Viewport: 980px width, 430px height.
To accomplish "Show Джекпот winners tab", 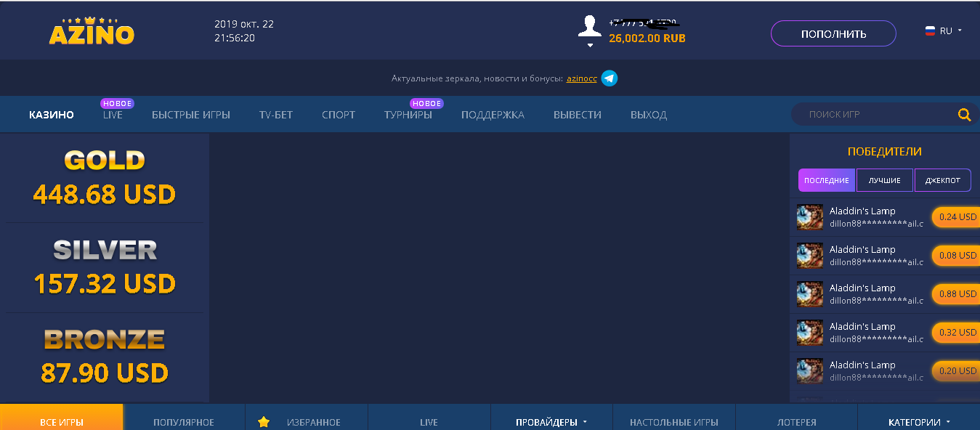I will tap(943, 180).
